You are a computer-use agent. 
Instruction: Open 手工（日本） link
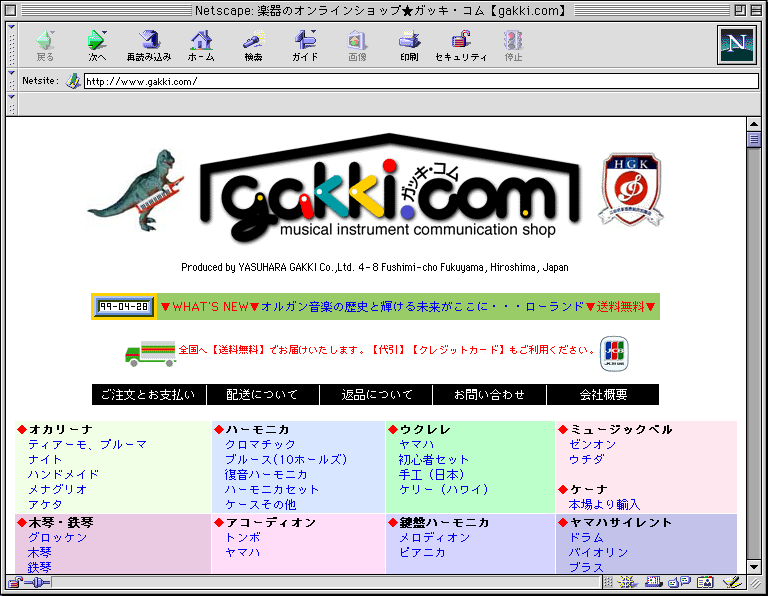[432, 475]
